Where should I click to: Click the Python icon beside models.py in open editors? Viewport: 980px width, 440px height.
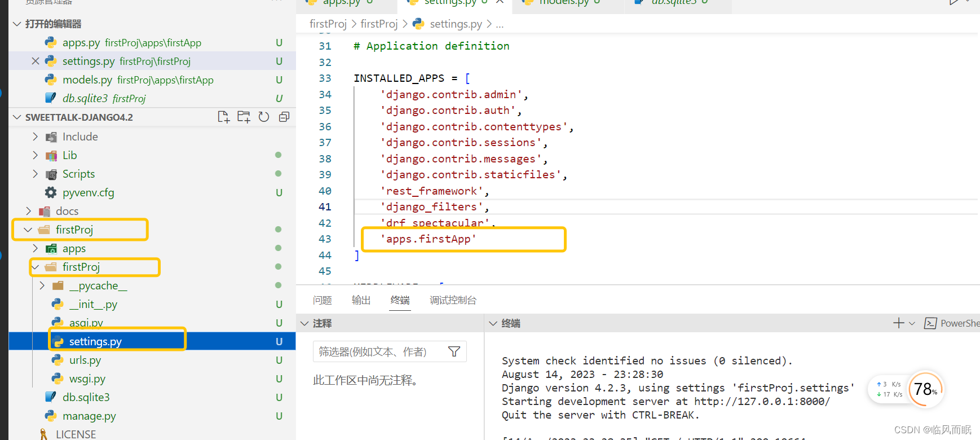click(x=51, y=80)
